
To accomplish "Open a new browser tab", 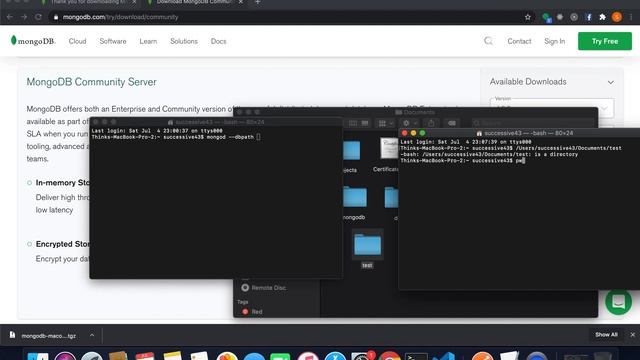I will tap(257, 2).
